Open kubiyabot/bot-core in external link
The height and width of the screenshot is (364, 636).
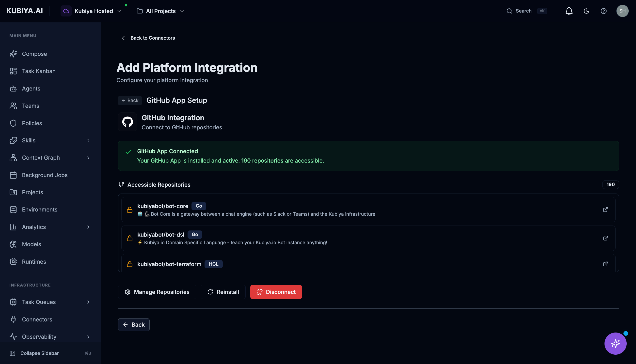(x=605, y=210)
